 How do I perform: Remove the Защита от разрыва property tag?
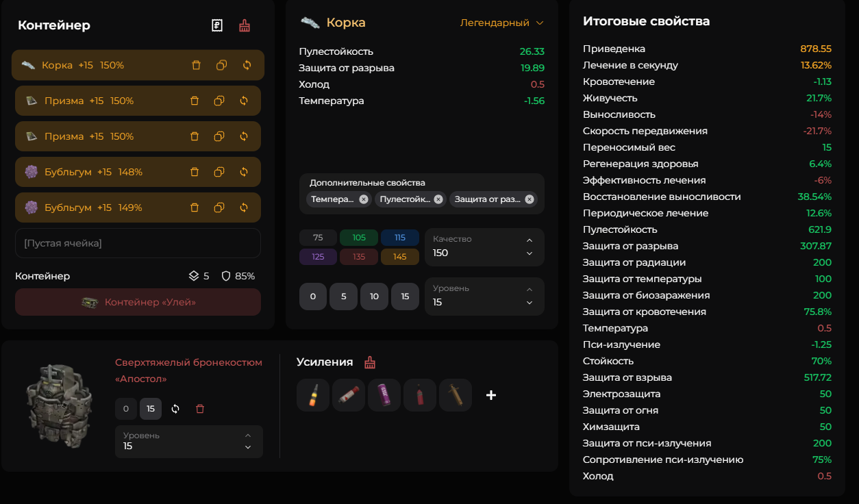(x=529, y=199)
